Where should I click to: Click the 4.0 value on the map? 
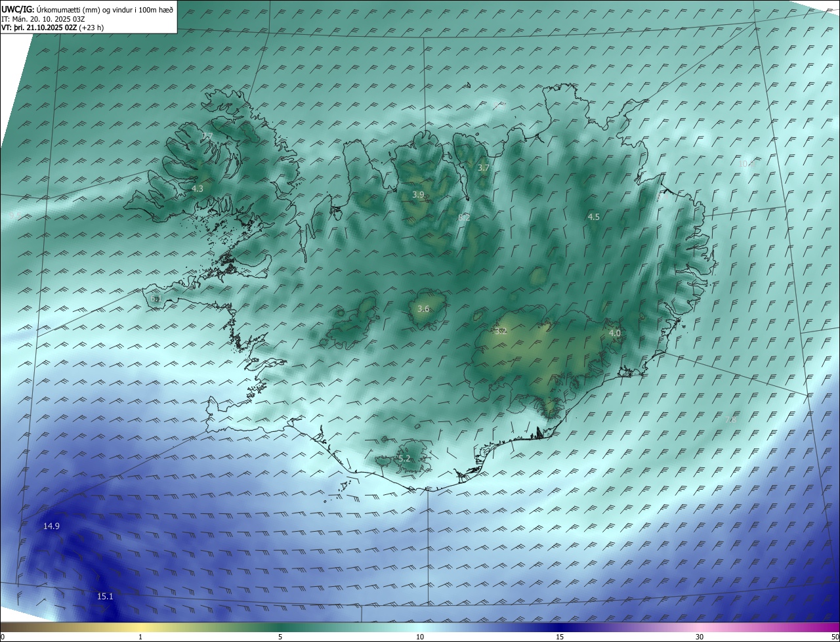615,333
